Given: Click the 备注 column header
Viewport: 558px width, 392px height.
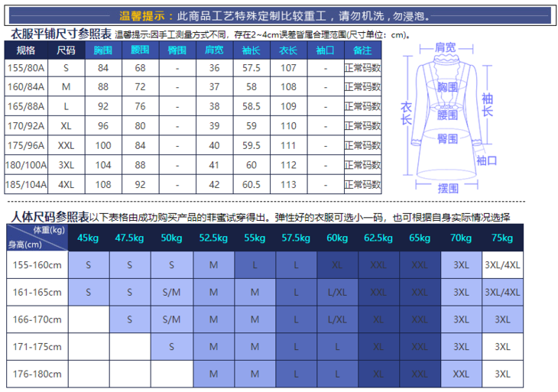Looking at the screenshot, I should 362,50.
